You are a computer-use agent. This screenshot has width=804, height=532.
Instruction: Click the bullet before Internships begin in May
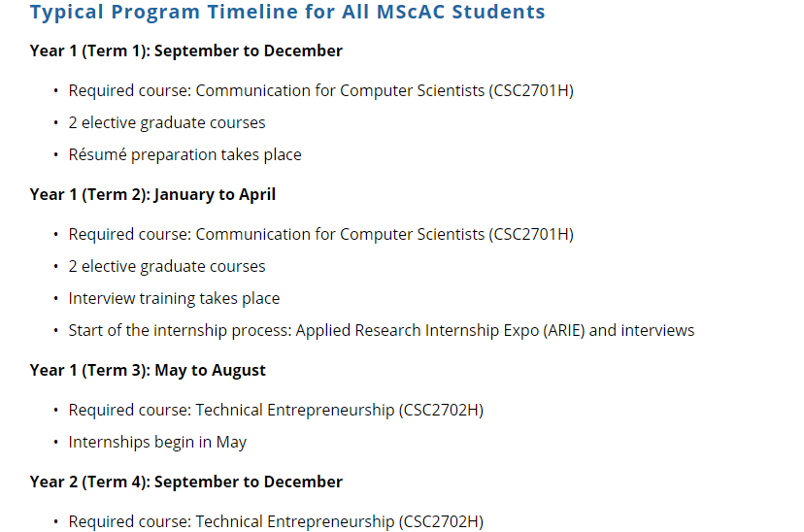click(x=56, y=443)
